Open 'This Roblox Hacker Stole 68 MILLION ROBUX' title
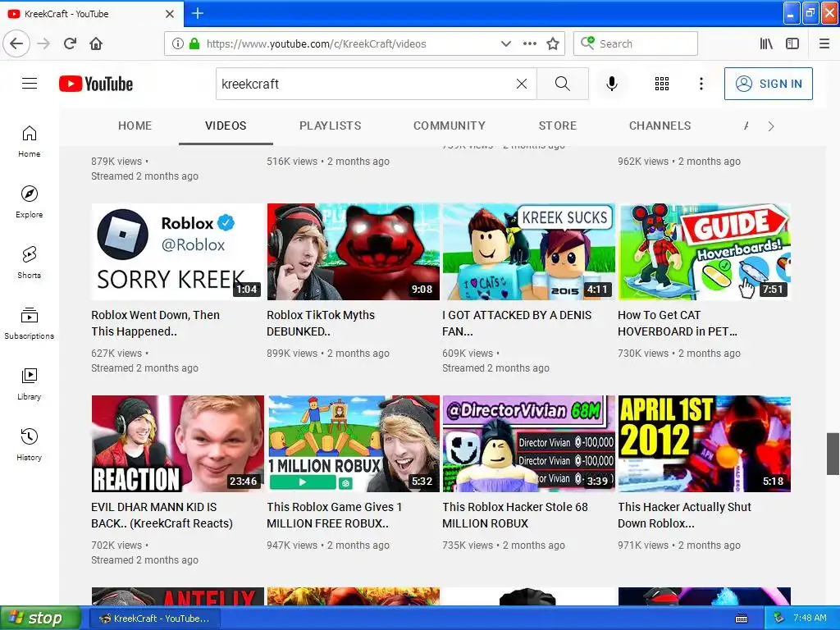This screenshot has width=840, height=630. click(x=515, y=515)
